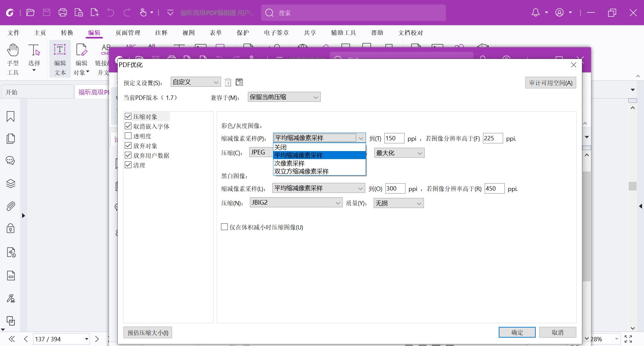Open the bookmarks panel icon
Viewport: 644px width, 346px height.
pos(10,117)
